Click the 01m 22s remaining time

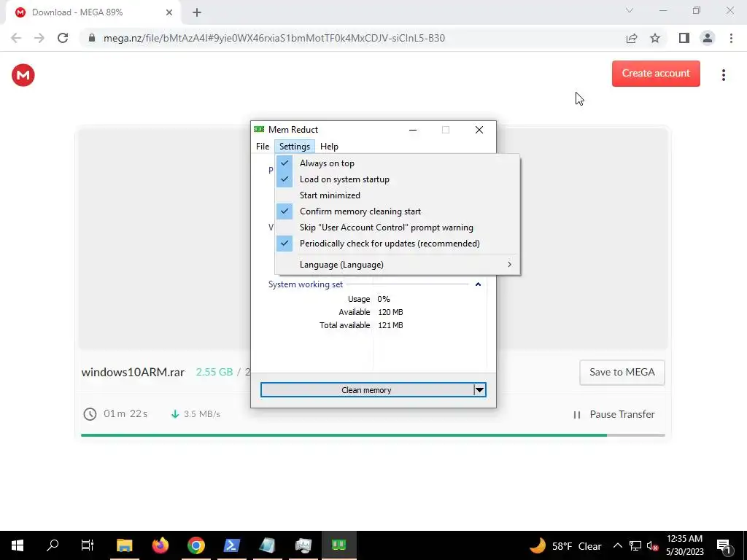coord(125,414)
